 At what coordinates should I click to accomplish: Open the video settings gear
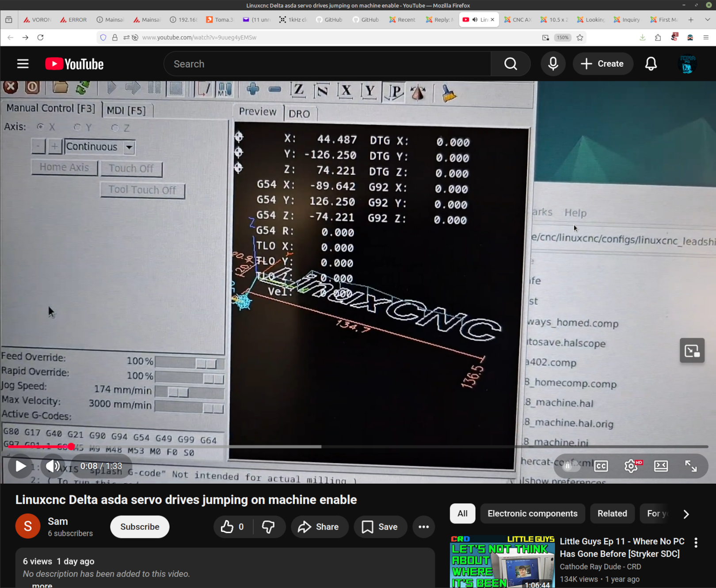pos(631,466)
